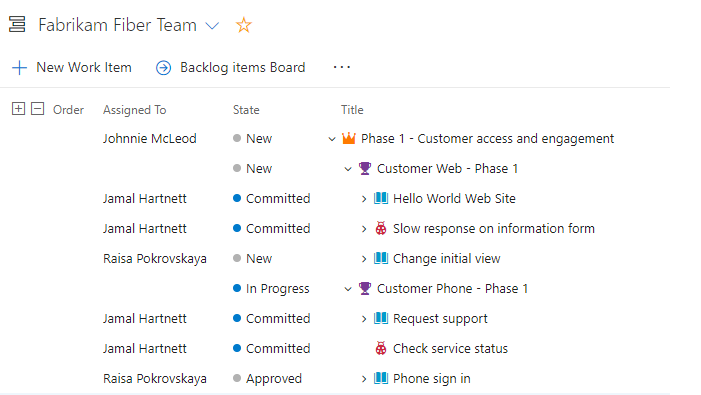Click New state of Customer Web row

point(253,168)
